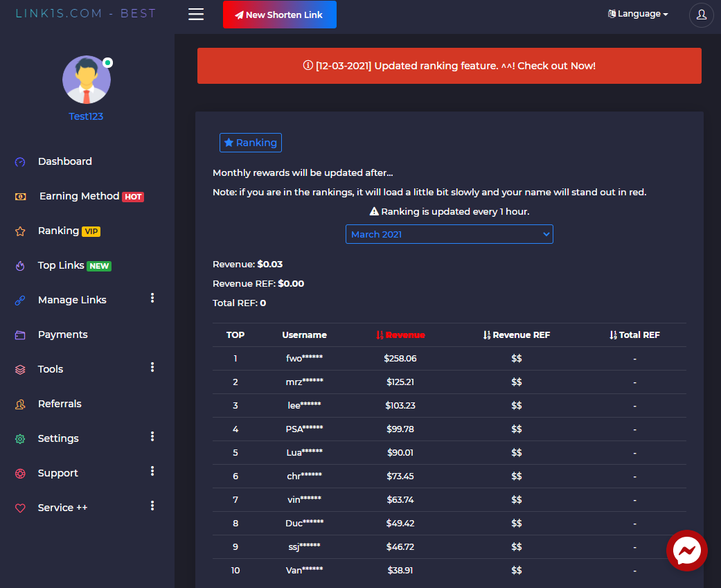The width and height of the screenshot is (721, 588).
Task: Click the Test123 username link
Action: click(x=86, y=116)
